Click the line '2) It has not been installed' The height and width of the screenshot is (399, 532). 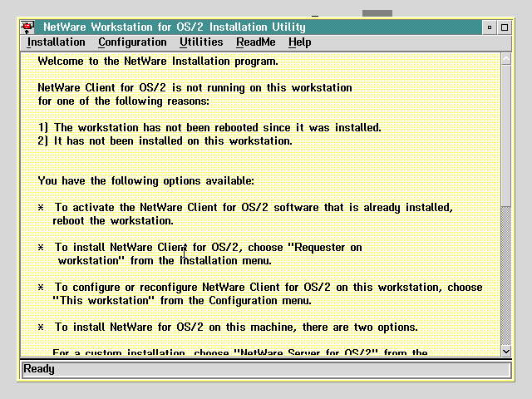(165, 141)
